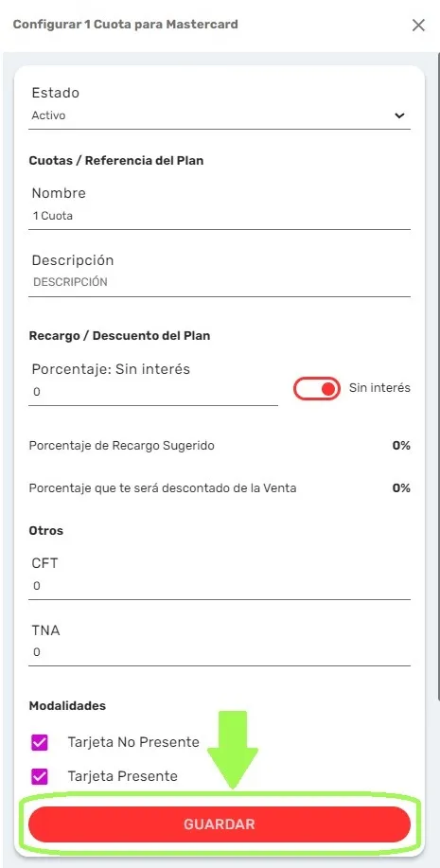
Task: Click into the Descripción input field
Action: [x=220, y=282]
